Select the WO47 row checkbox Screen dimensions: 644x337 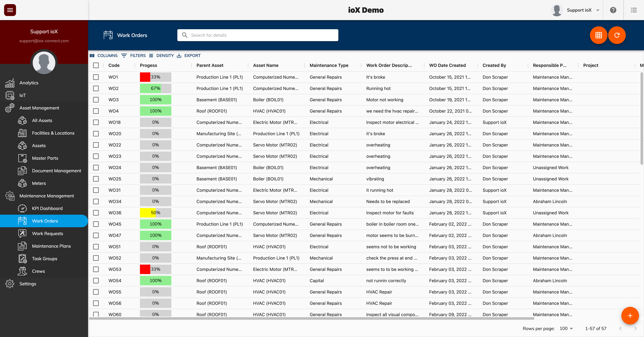pos(96,235)
